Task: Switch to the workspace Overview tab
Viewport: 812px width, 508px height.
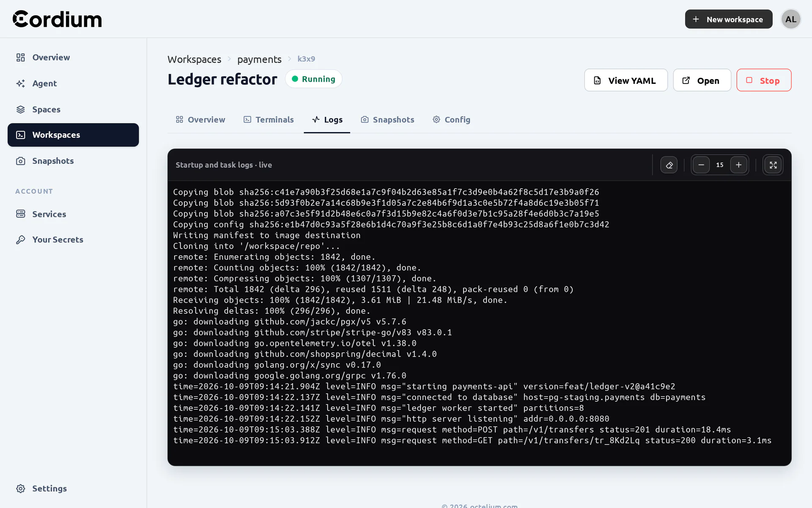Action: (x=200, y=120)
